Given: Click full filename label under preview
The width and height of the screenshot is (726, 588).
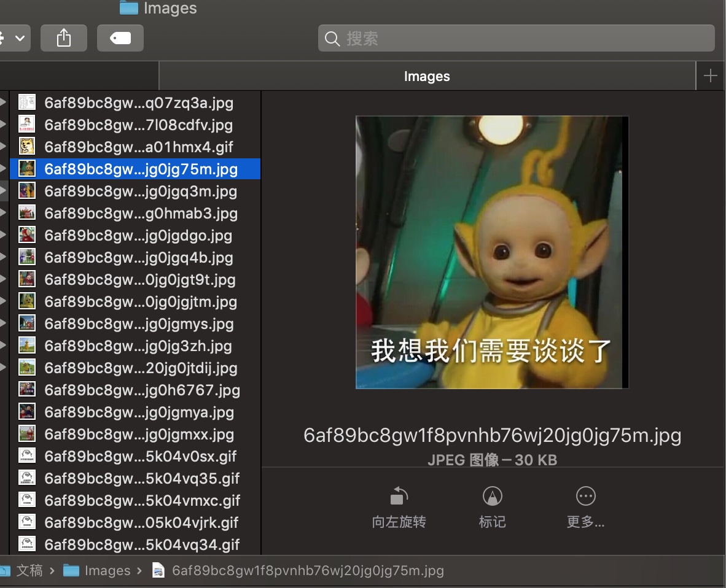Looking at the screenshot, I should click(x=492, y=435).
